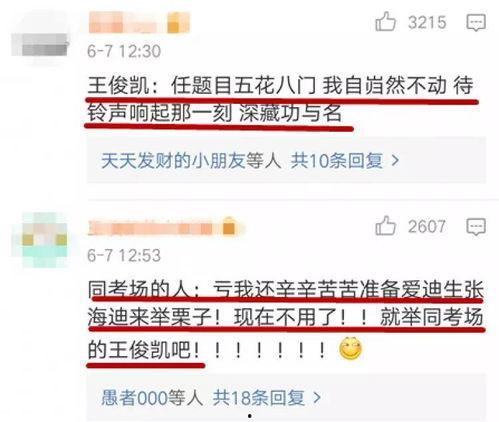The width and height of the screenshot is (499, 422).
Task: Click comment text starting 同考场的人
Action: click(x=285, y=319)
